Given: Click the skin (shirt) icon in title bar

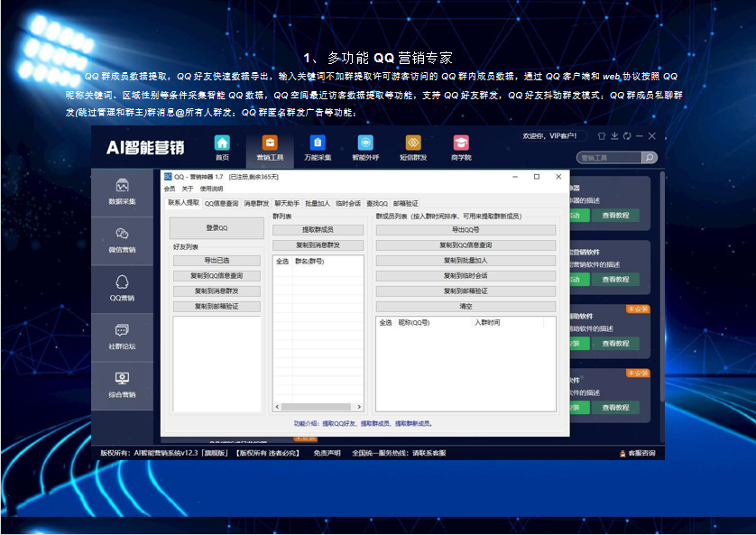Looking at the screenshot, I should [x=601, y=136].
